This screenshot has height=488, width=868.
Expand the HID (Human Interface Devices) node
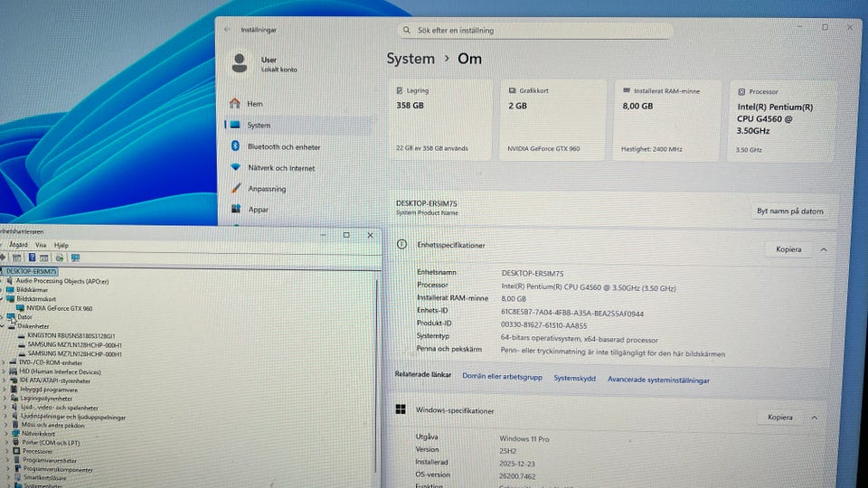[x=4, y=371]
